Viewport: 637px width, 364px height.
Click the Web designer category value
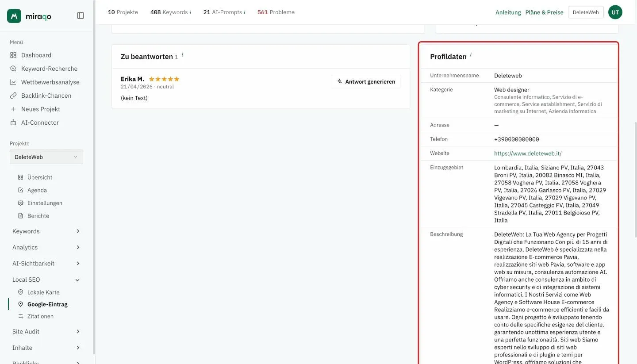[512, 90]
